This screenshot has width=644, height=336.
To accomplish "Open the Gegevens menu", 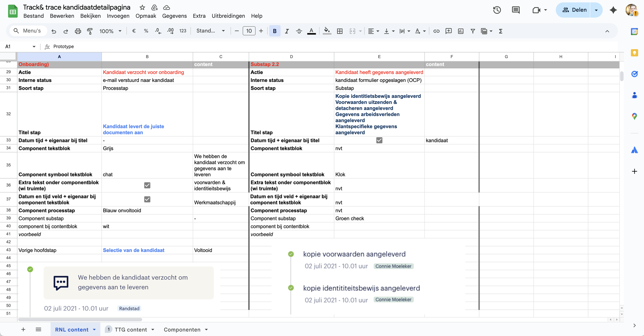I will [x=174, y=16].
